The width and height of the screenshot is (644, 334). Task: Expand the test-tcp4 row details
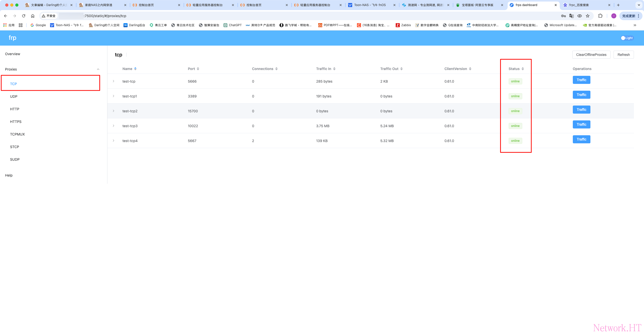pos(113,141)
